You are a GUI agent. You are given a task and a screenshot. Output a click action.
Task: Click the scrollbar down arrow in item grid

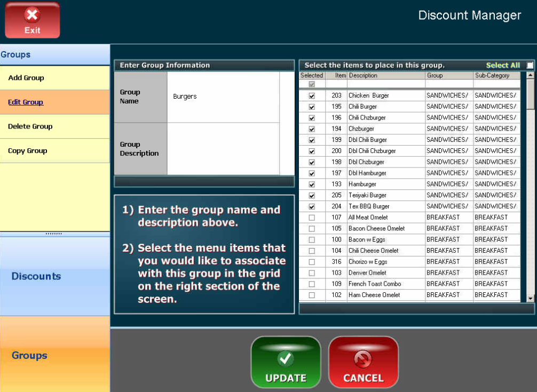[530, 299]
